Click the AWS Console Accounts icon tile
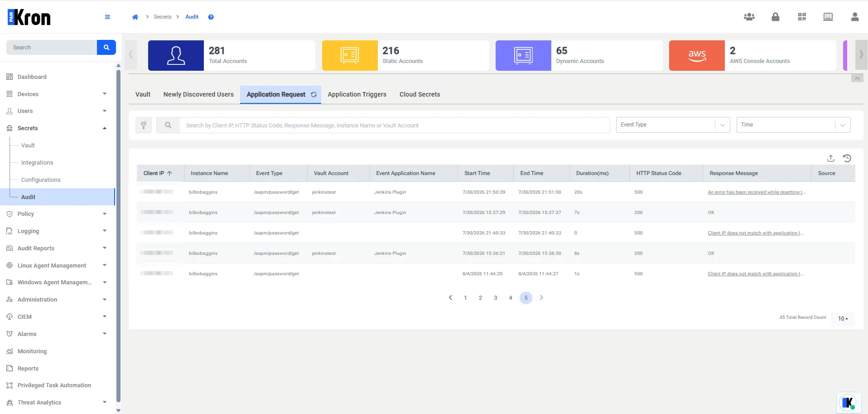Screen dimensions: 868x414 [x=697, y=55]
